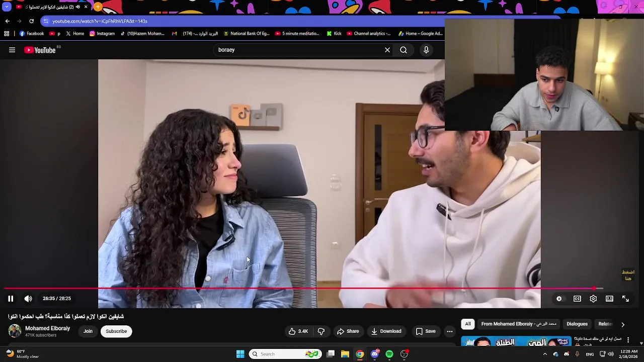Open the player settings gear
This screenshot has height=362, width=644.
pyautogui.click(x=593, y=299)
